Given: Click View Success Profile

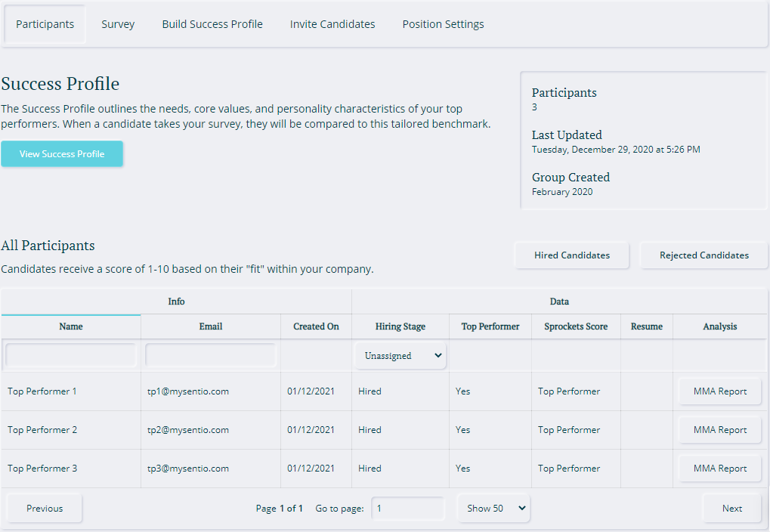Looking at the screenshot, I should 62,153.
